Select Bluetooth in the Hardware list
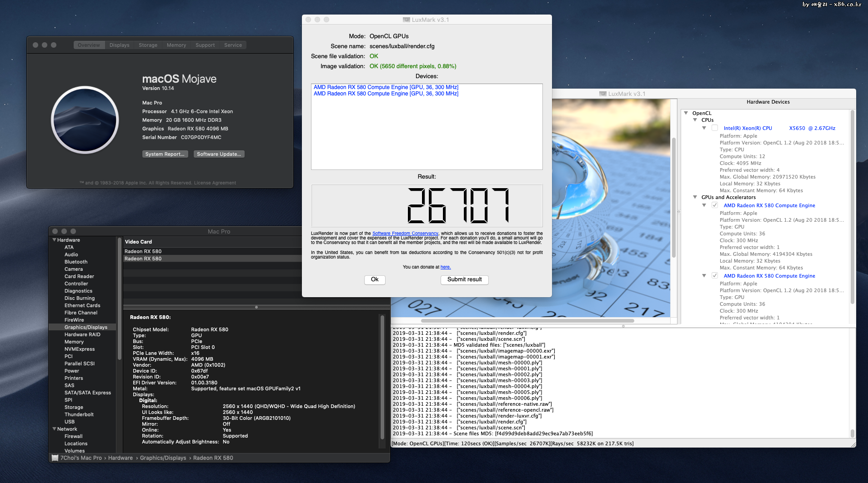 76,262
